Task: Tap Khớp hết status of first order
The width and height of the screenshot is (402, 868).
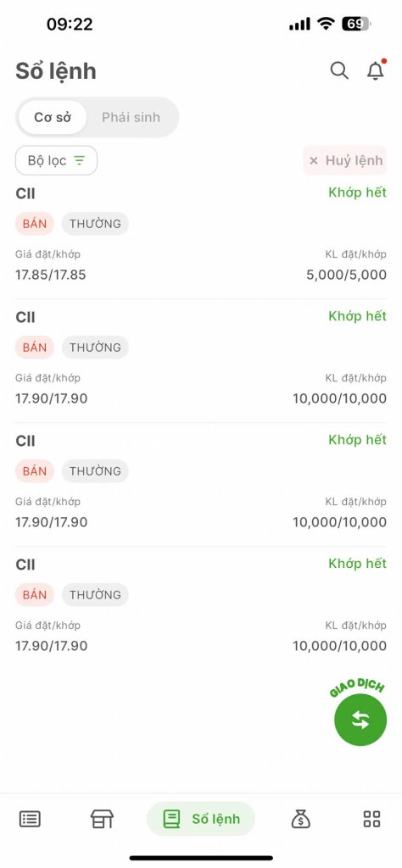Action: pos(358,192)
